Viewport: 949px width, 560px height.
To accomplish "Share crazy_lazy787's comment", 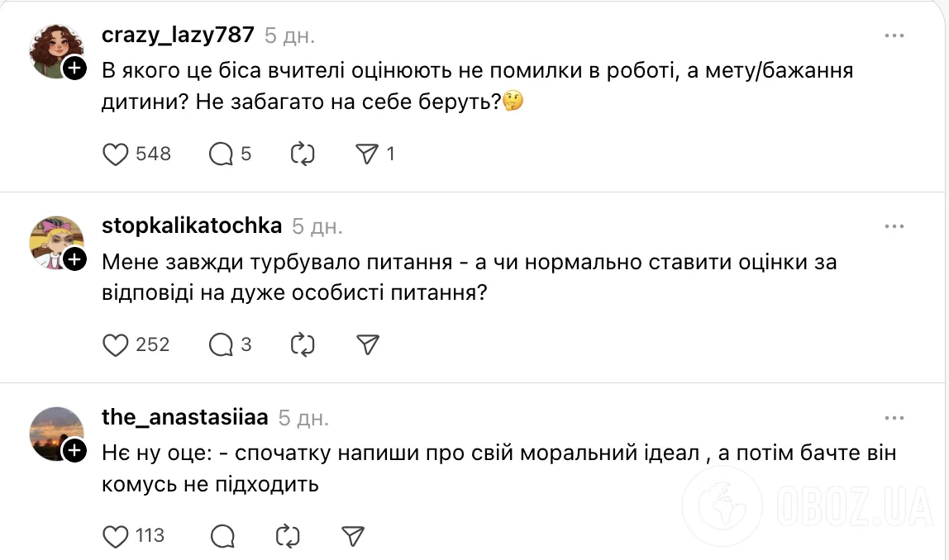I will [x=368, y=154].
